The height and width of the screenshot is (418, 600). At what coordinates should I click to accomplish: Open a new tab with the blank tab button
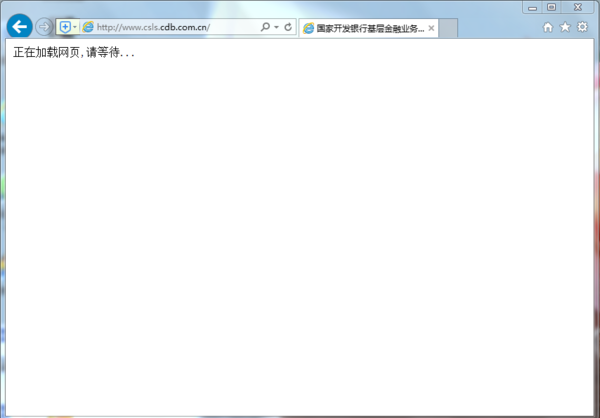click(x=448, y=29)
